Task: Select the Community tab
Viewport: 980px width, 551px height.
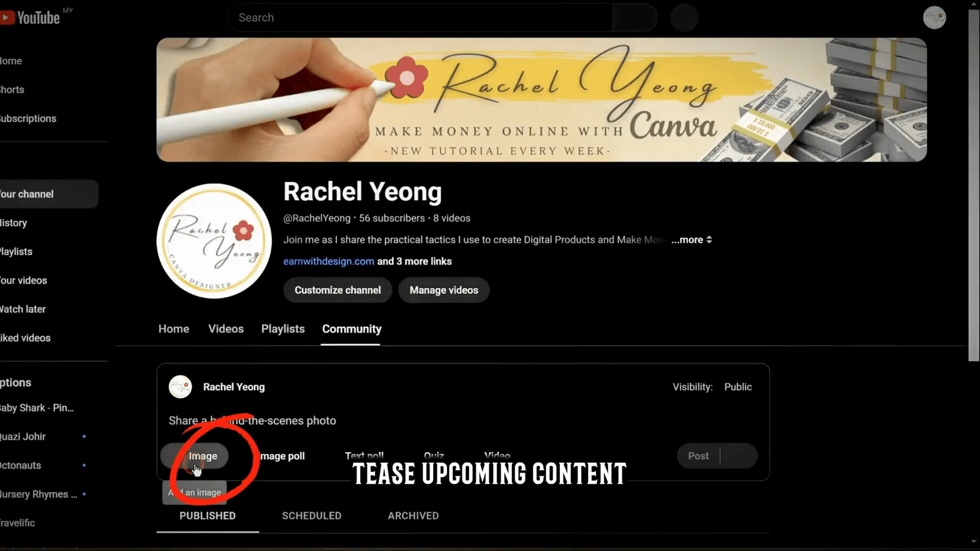Action: coord(352,329)
